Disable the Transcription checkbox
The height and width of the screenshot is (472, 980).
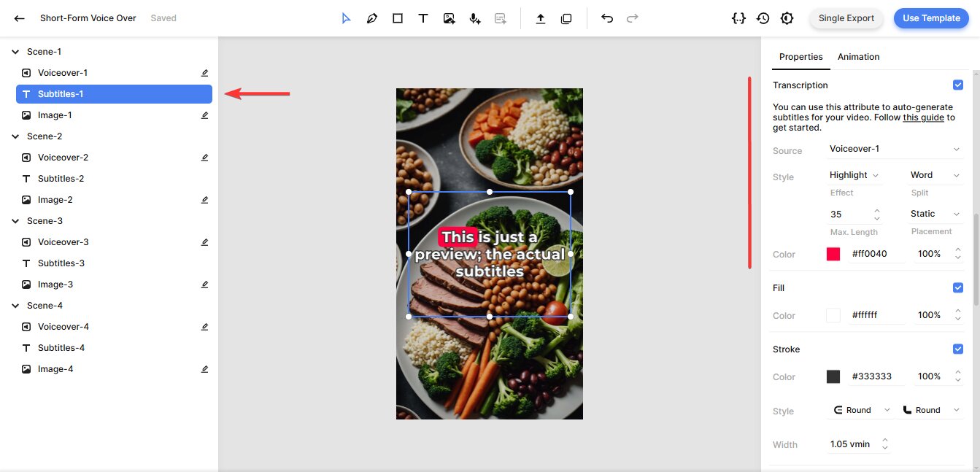(957, 85)
